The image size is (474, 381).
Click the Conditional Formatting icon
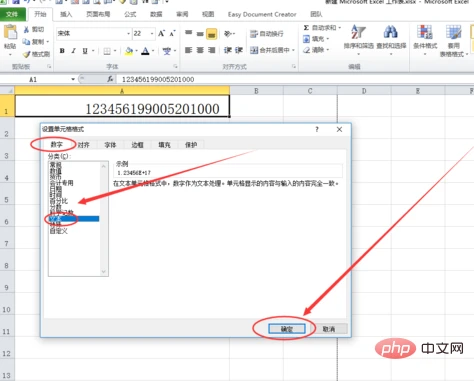(425, 33)
